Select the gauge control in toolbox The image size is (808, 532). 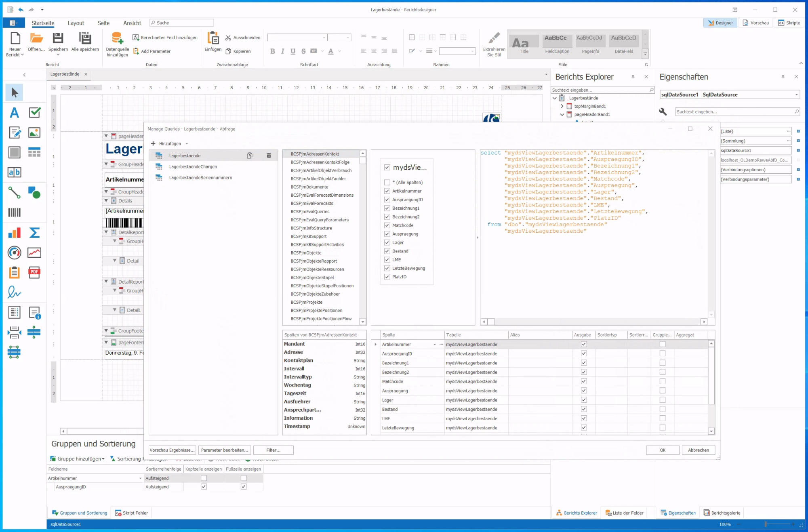tap(14, 252)
